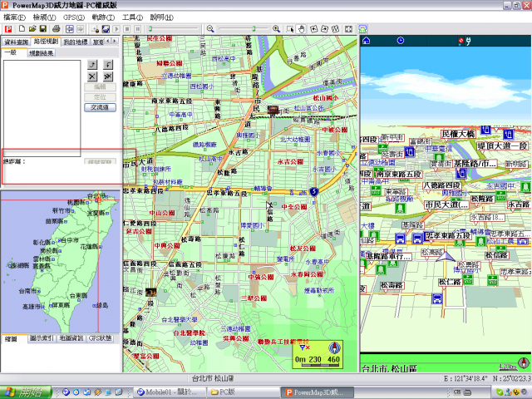Pause track playback with pause icon
Screen dimensions: 532x399
pyautogui.click(x=138, y=29)
